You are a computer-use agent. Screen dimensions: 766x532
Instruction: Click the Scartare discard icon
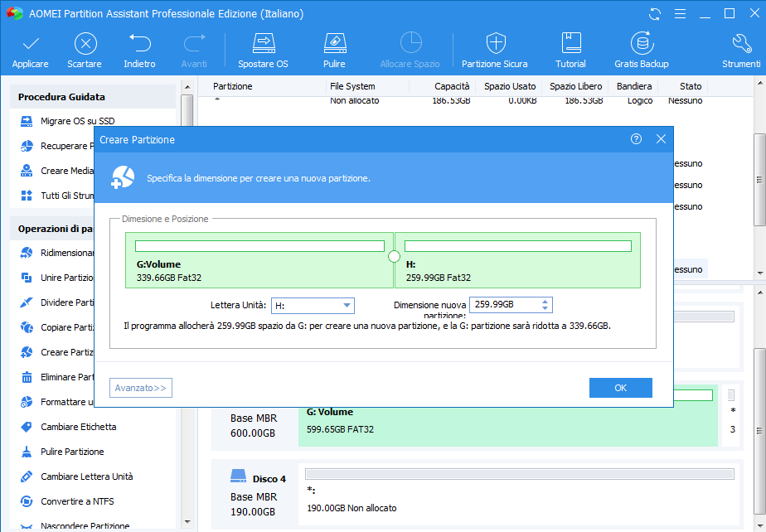point(85,44)
